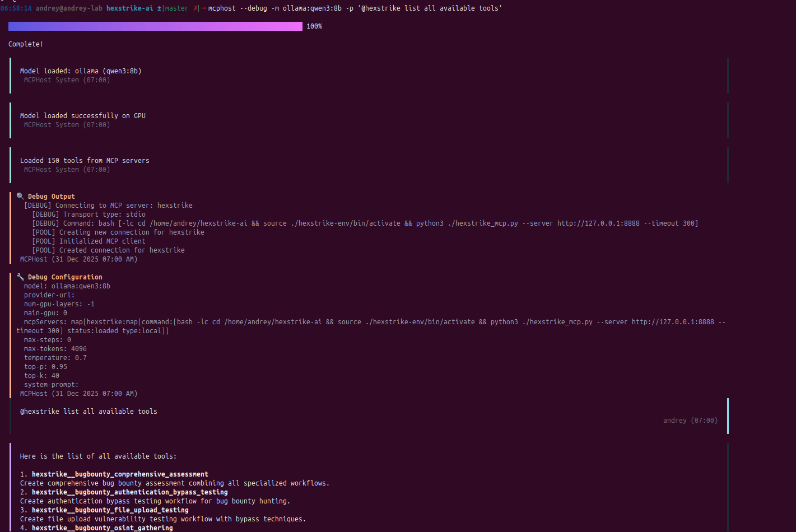796x532 pixels.
Task: Click tool name hexstrike__bugbounty_comprehensive_assessment
Action: pos(120,474)
